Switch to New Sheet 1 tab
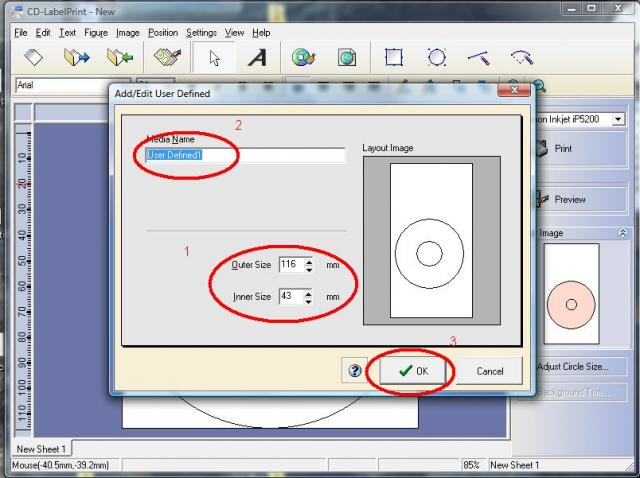The image size is (640, 478). [41, 449]
